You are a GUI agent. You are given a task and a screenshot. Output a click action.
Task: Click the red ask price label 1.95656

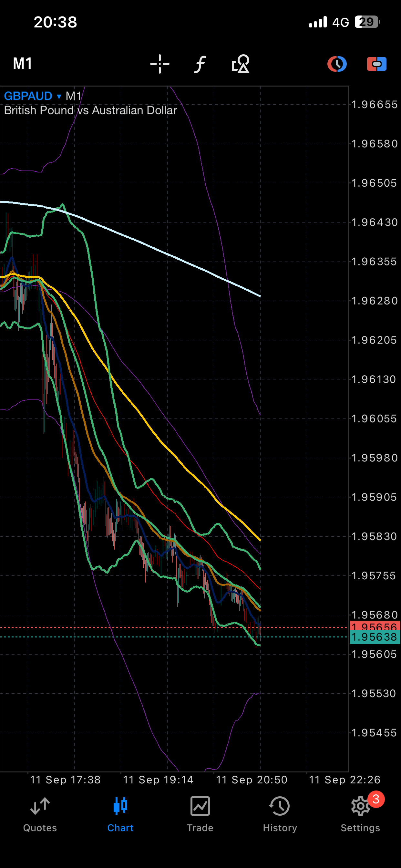coord(375,626)
